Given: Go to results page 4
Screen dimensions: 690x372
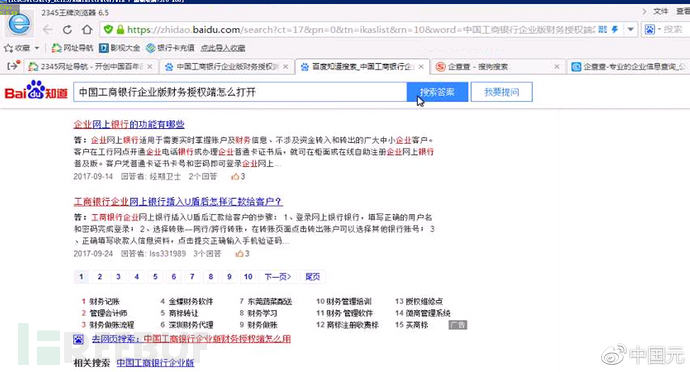Looking at the screenshot, I should [137, 276].
